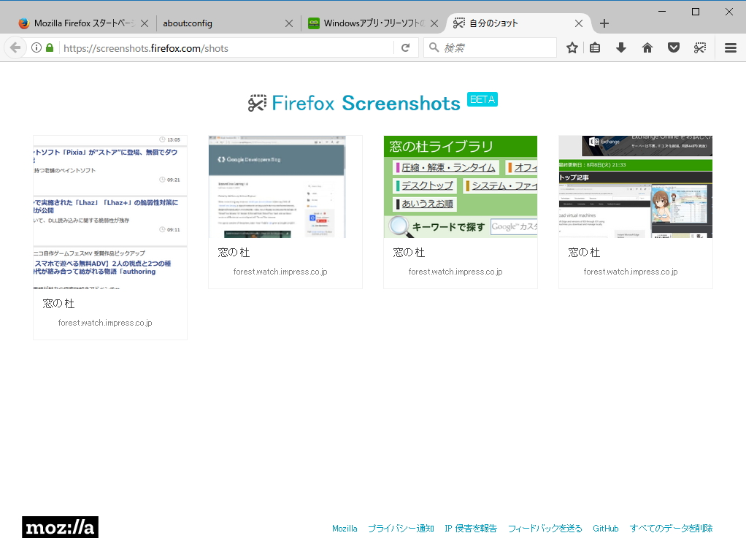Click すべてのデータを削除 link
This screenshot has height=560, width=746.
tap(671, 528)
